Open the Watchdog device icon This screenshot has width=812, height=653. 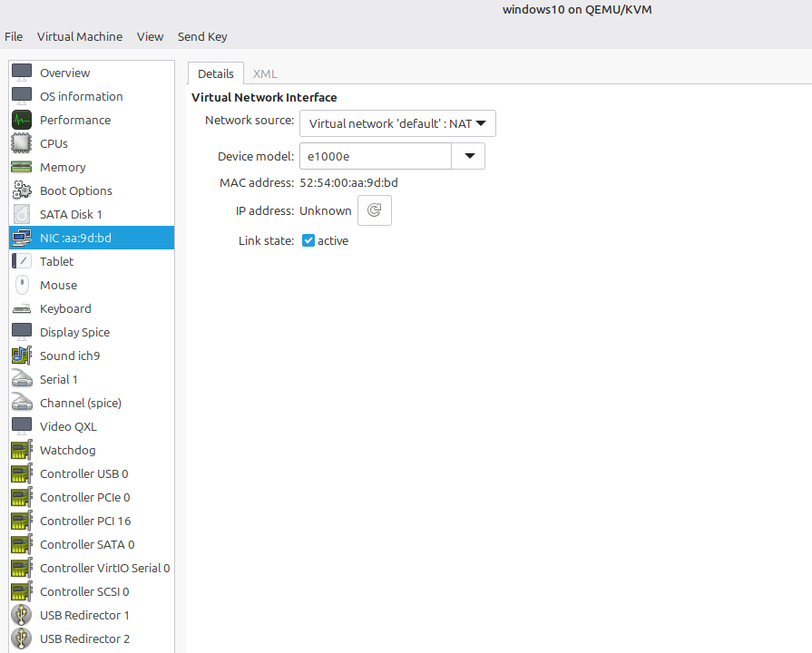(21, 449)
